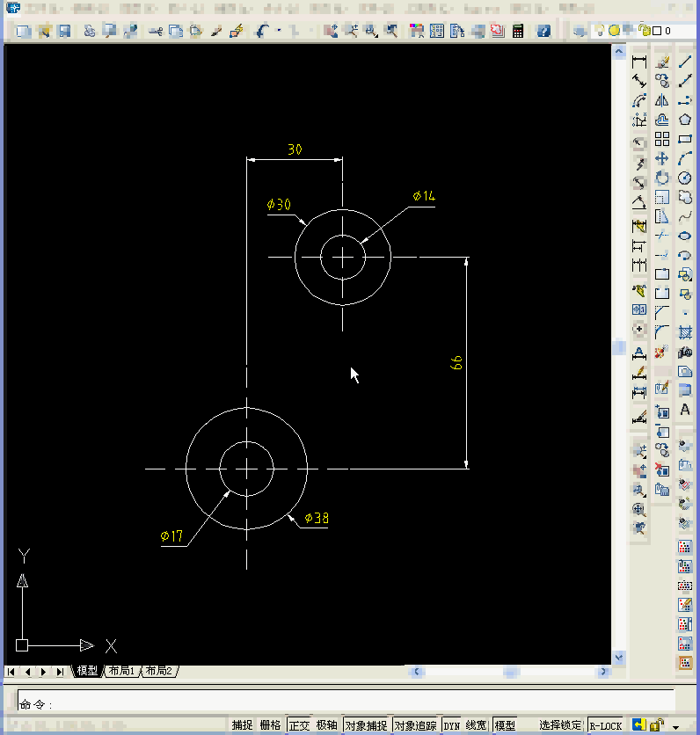Open the Undo history dropdown arrow

(280, 31)
